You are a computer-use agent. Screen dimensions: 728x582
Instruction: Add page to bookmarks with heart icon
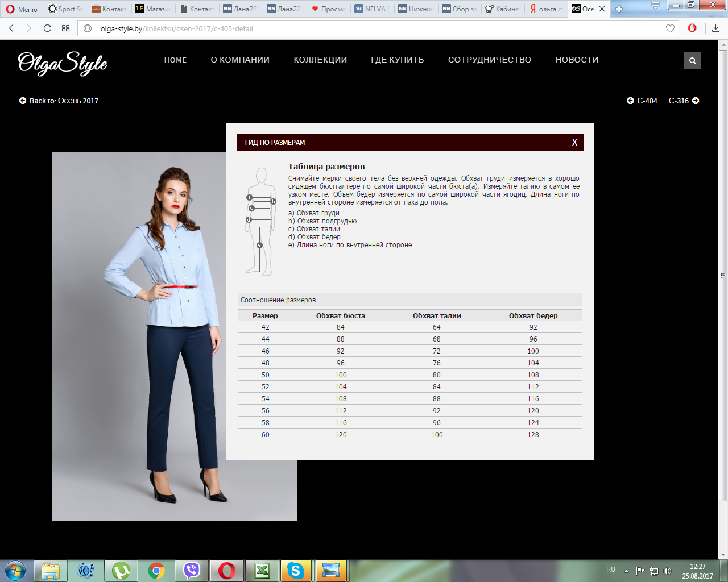click(x=670, y=28)
